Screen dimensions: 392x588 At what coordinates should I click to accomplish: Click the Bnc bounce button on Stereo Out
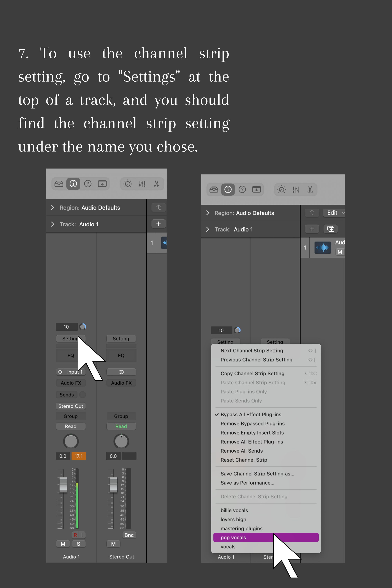[129, 535]
